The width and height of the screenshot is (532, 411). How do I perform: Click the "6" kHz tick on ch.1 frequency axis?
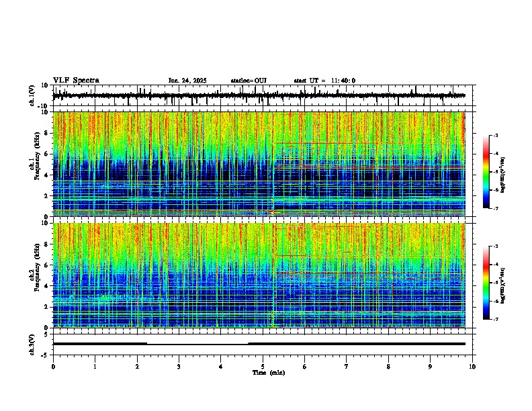click(x=46, y=154)
